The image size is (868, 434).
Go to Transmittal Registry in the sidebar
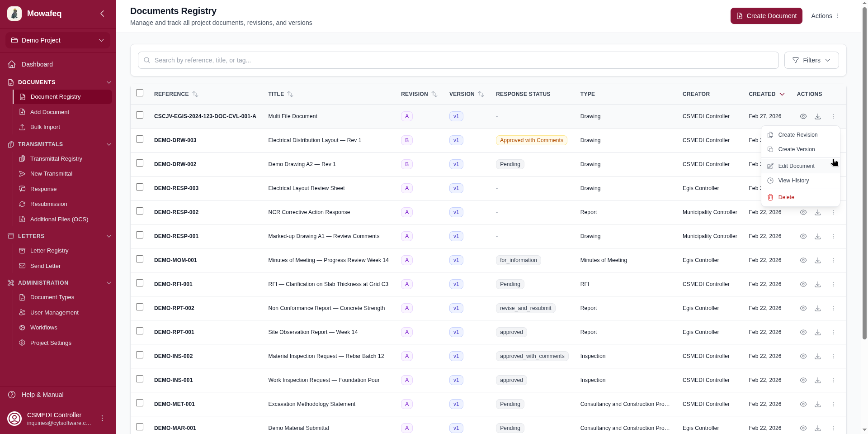pos(56,159)
